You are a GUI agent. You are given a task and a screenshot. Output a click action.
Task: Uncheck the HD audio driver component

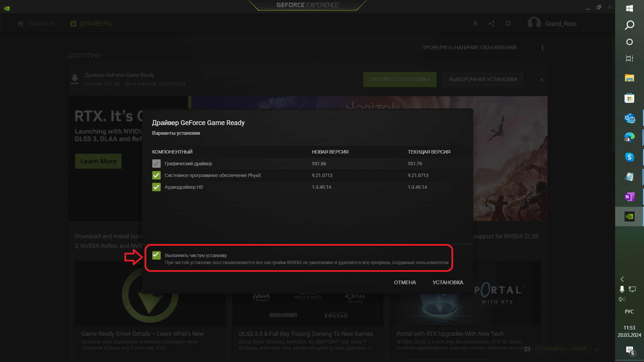click(156, 187)
